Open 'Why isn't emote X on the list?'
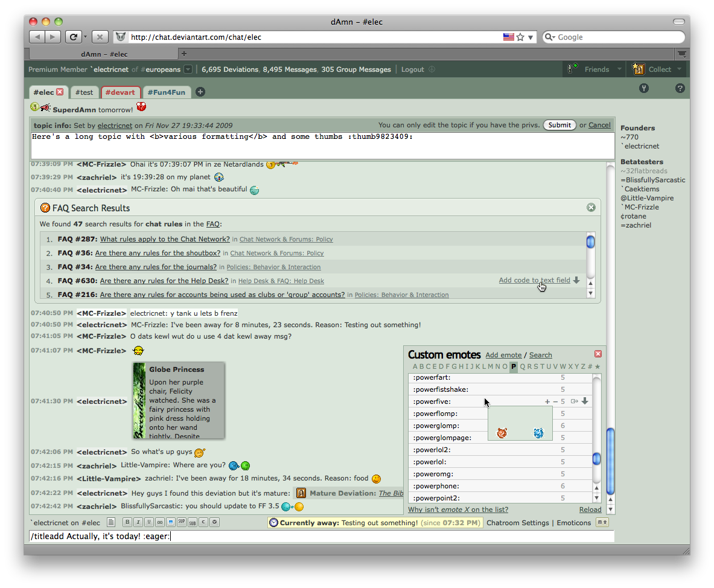714x588 pixels. (458, 509)
